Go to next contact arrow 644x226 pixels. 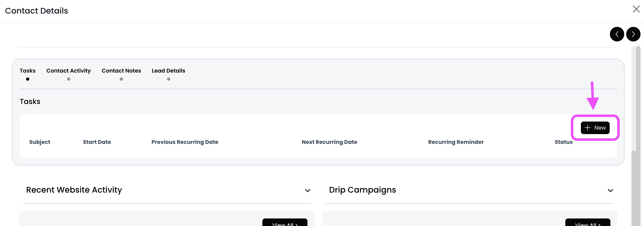coord(633,34)
